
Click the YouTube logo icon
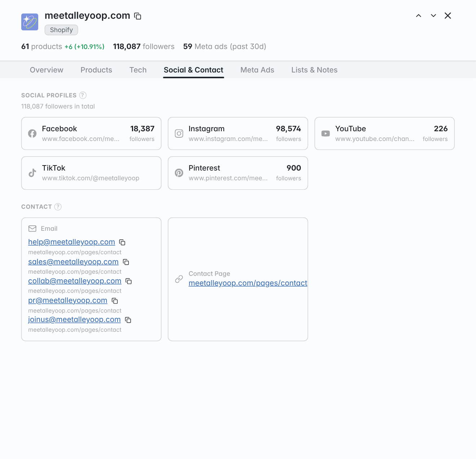click(x=326, y=133)
